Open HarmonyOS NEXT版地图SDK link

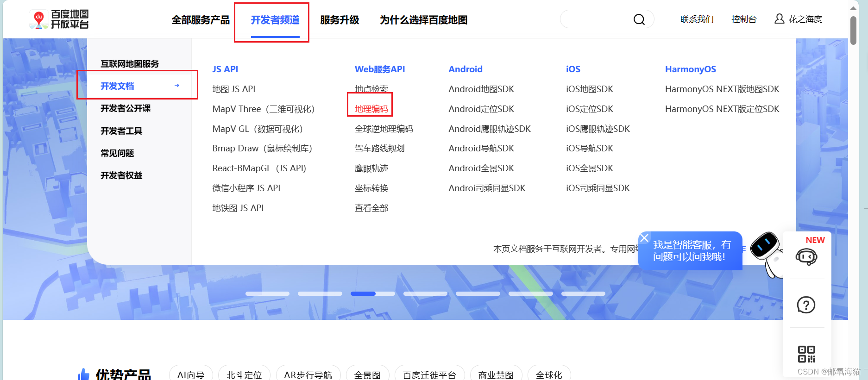(722, 89)
